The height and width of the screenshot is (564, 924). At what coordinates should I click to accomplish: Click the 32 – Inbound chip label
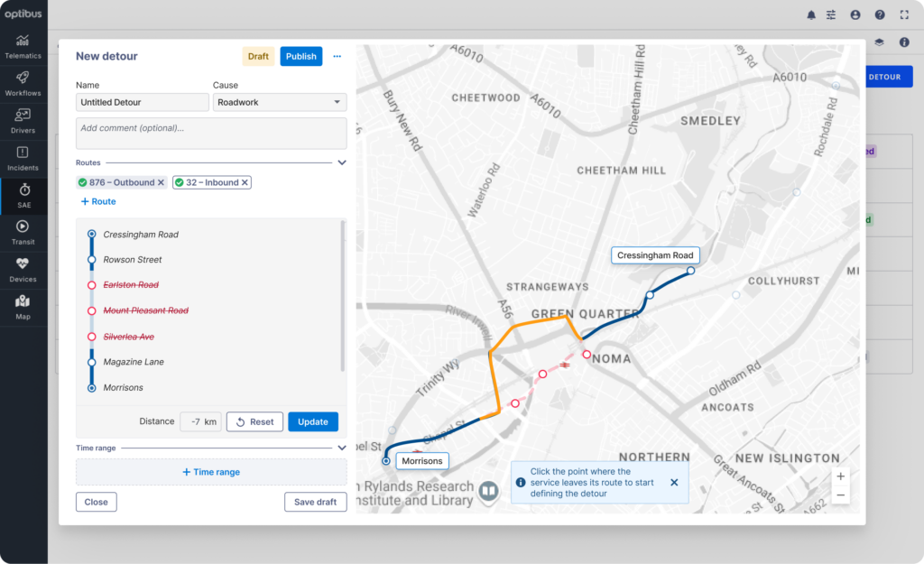click(x=212, y=182)
